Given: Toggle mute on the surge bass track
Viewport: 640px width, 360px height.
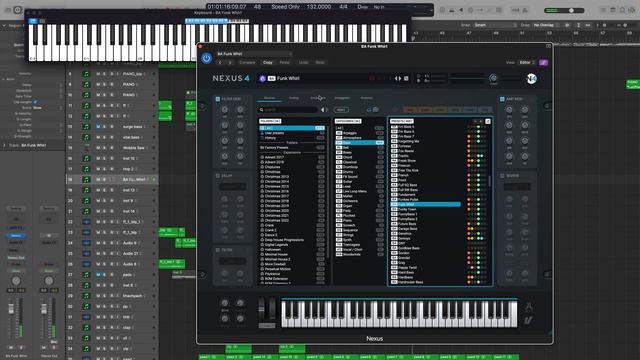Looking at the screenshot, I should (x=98, y=127).
